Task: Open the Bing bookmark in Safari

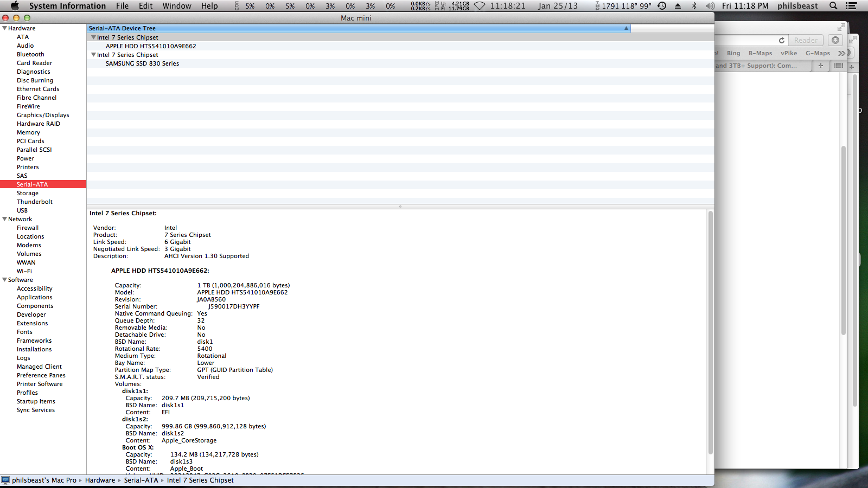Action: coord(733,53)
